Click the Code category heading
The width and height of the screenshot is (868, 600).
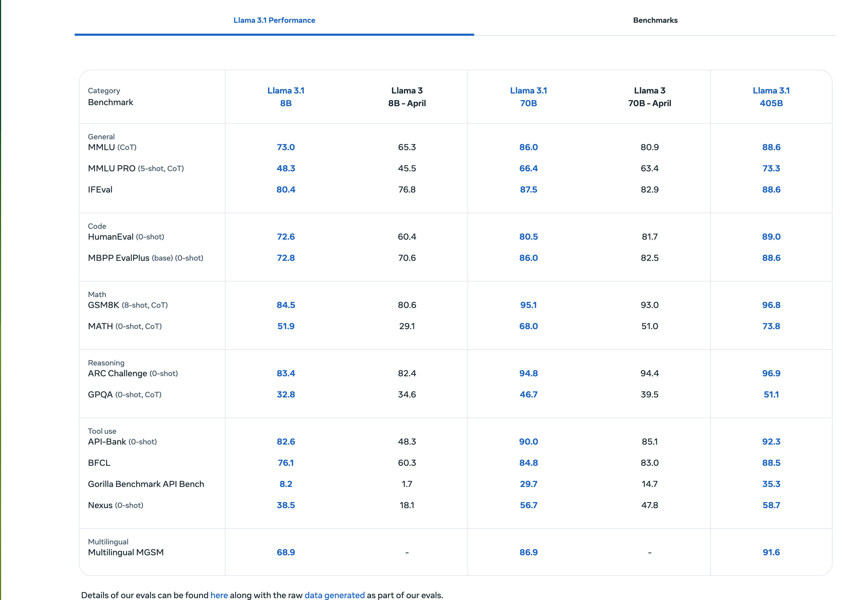point(97,226)
